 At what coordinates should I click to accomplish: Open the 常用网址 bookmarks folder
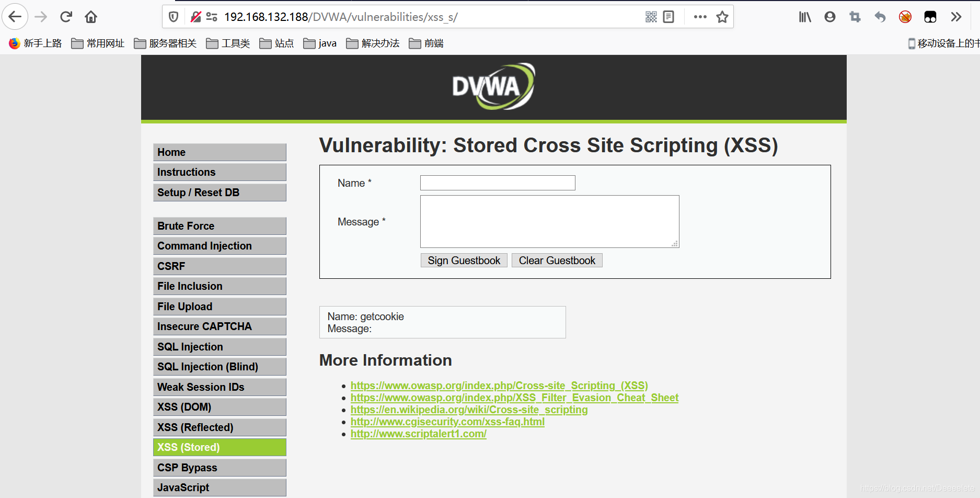[98, 43]
